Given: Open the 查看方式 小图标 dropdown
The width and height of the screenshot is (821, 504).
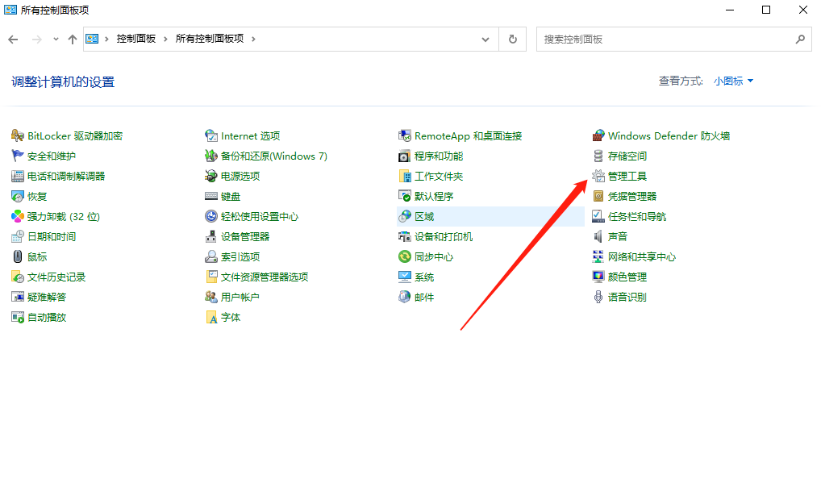Looking at the screenshot, I should point(732,81).
